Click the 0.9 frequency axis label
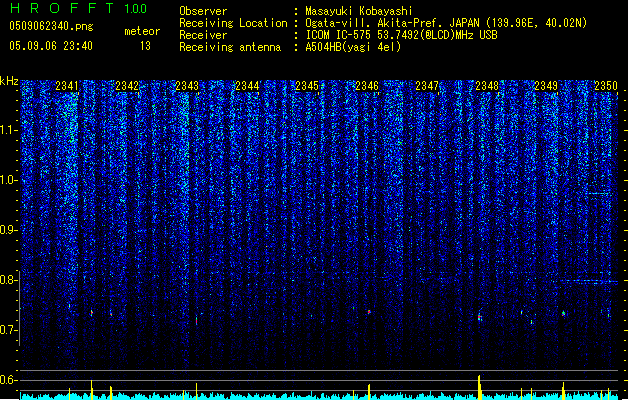Image resolution: width=629 pixels, height=400 pixels. pos(9,230)
